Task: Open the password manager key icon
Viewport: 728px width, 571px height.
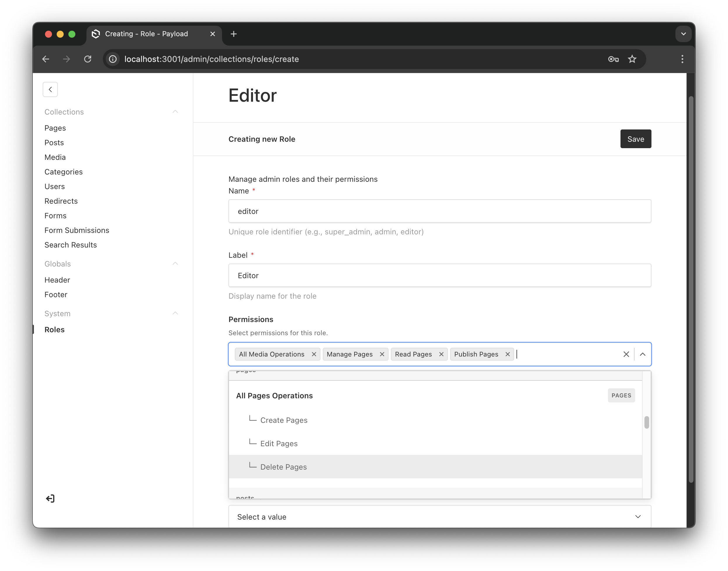Action: (x=613, y=59)
